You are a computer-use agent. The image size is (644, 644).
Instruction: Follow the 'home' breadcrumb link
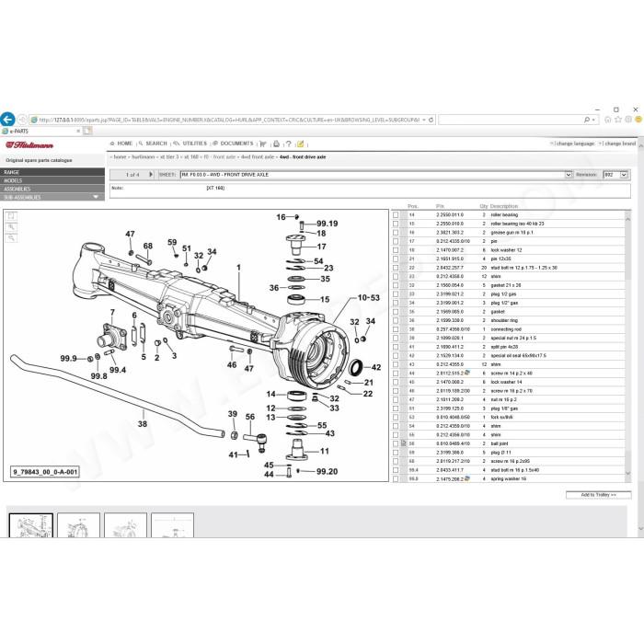[120, 157]
